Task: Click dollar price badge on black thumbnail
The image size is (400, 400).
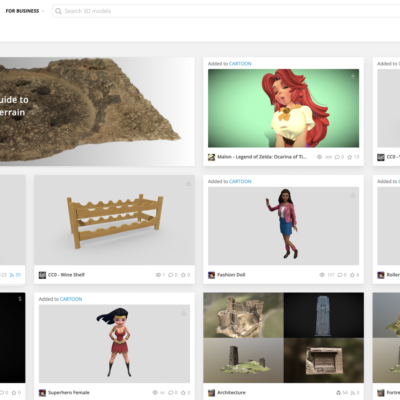Action: click(x=20, y=299)
